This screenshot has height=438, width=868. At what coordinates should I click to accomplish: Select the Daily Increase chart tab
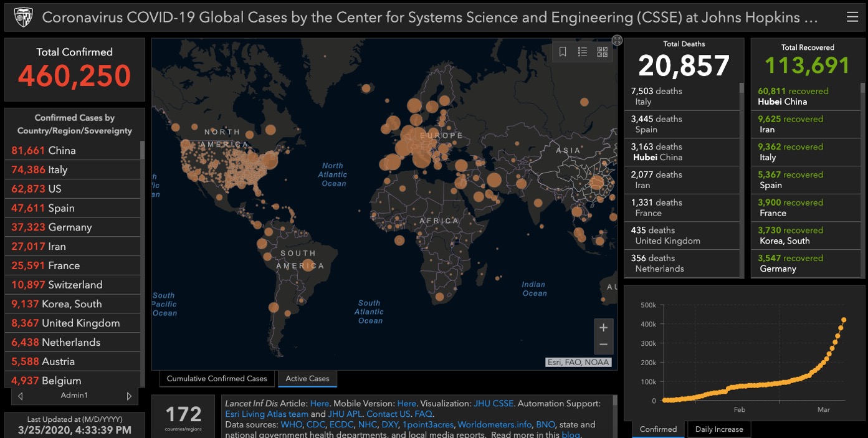719,429
